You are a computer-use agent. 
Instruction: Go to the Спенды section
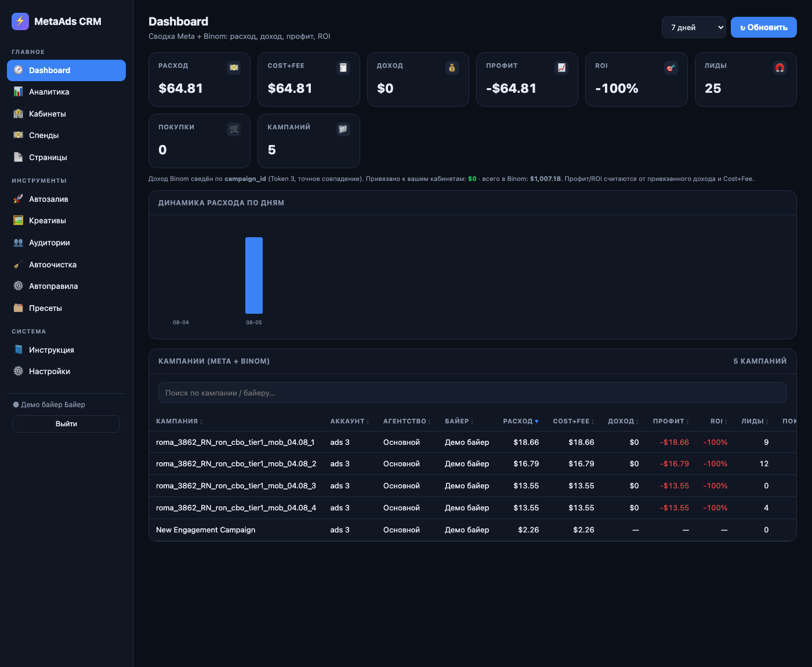(x=66, y=135)
